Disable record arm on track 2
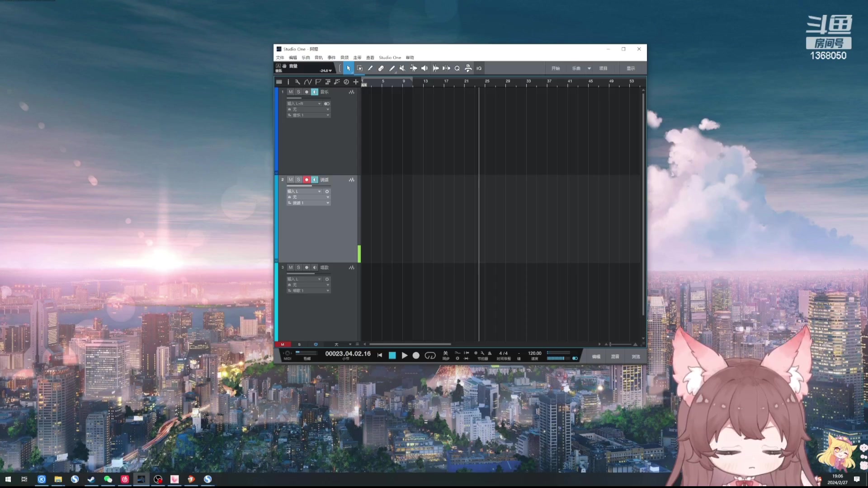Image resolution: width=868 pixels, height=488 pixels. click(x=307, y=180)
